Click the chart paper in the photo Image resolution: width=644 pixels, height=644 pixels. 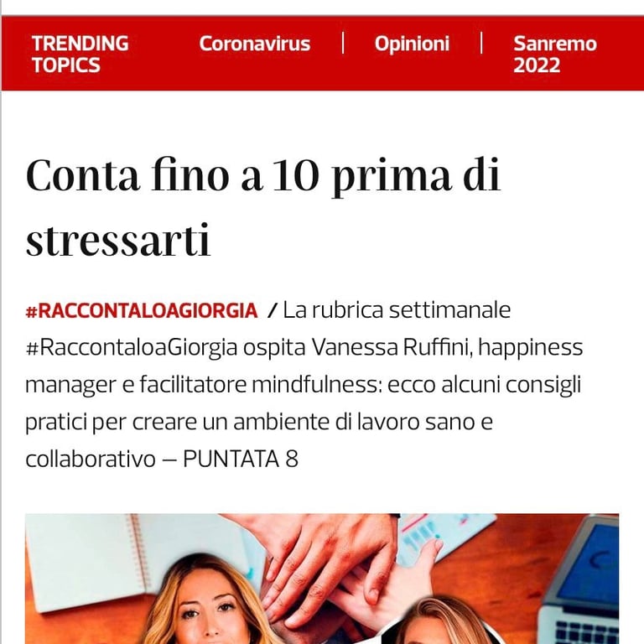tap(442, 534)
